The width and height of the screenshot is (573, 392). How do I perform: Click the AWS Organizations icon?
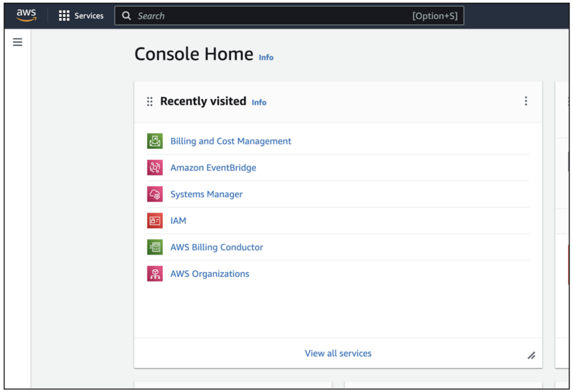(154, 273)
